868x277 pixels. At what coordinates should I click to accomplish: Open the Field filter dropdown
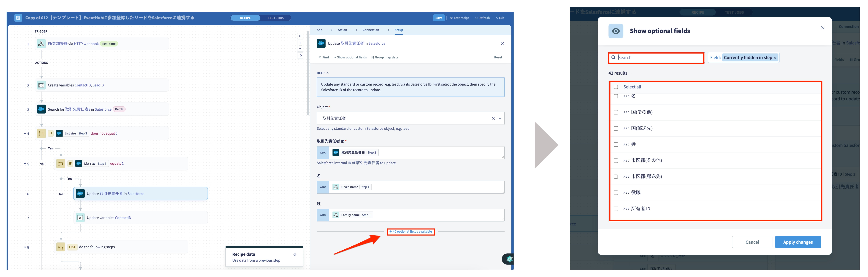743,58
